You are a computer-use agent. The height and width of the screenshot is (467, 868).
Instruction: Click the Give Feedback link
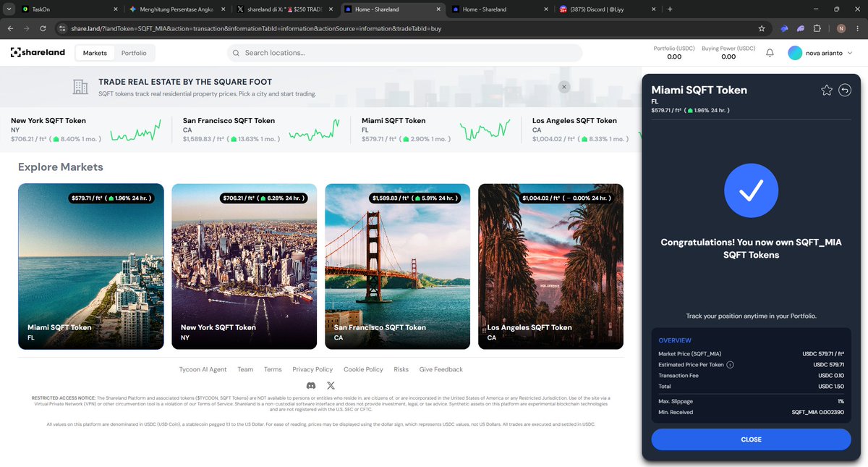coord(441,369)
